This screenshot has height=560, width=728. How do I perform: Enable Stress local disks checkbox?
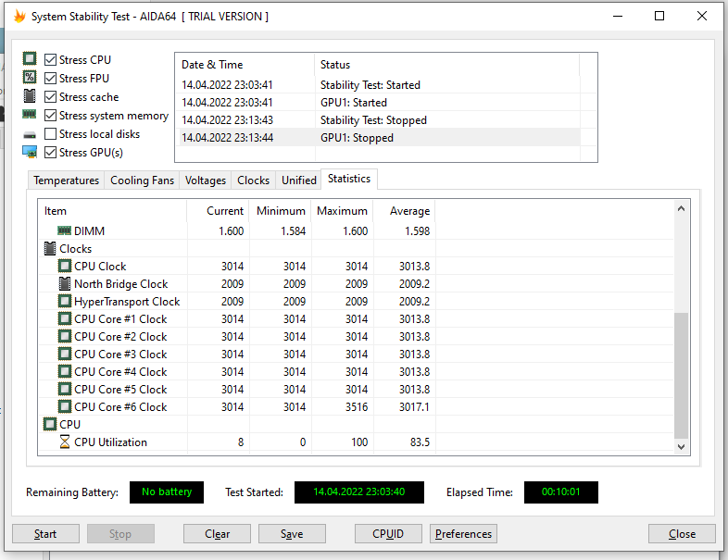pos(50,134)
